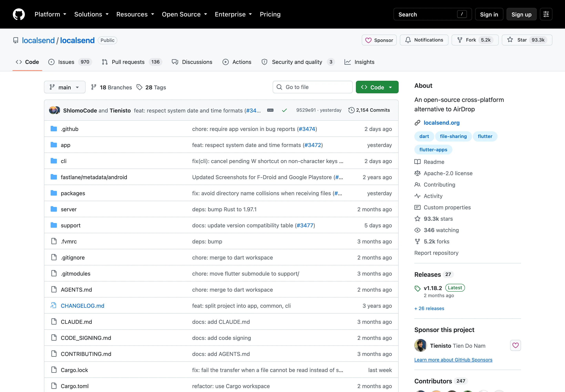Expand the Resources menu
Viewport: 565px width, 392px height.
(135, 14)
